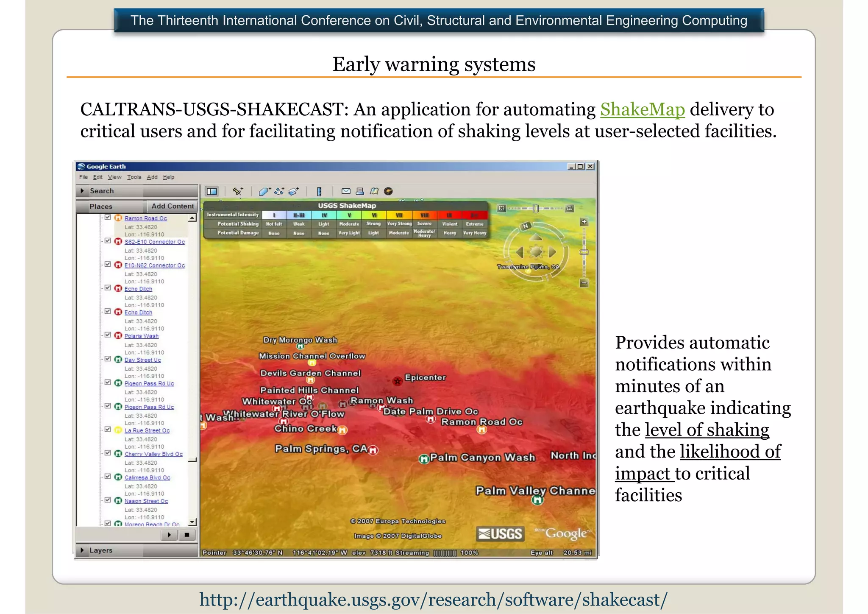Click the La Rue Street Oc link
This screenshot has height=614, width=868.
coord(147,430)
